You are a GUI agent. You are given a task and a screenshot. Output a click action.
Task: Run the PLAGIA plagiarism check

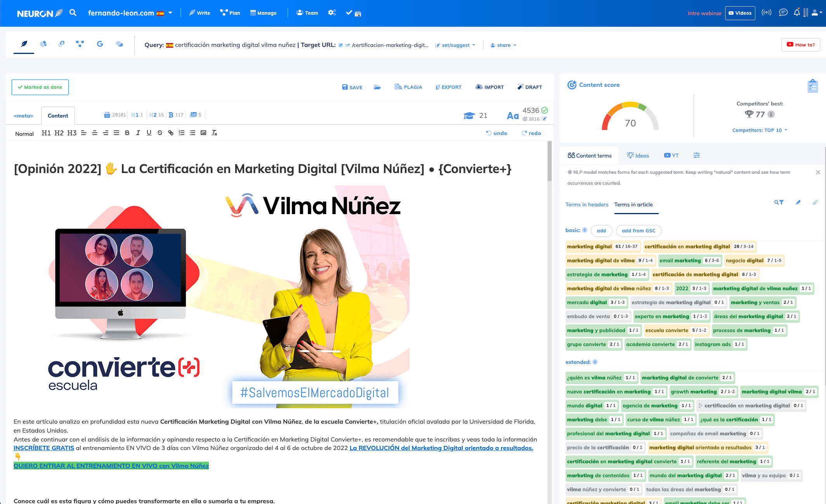(408, 87)
